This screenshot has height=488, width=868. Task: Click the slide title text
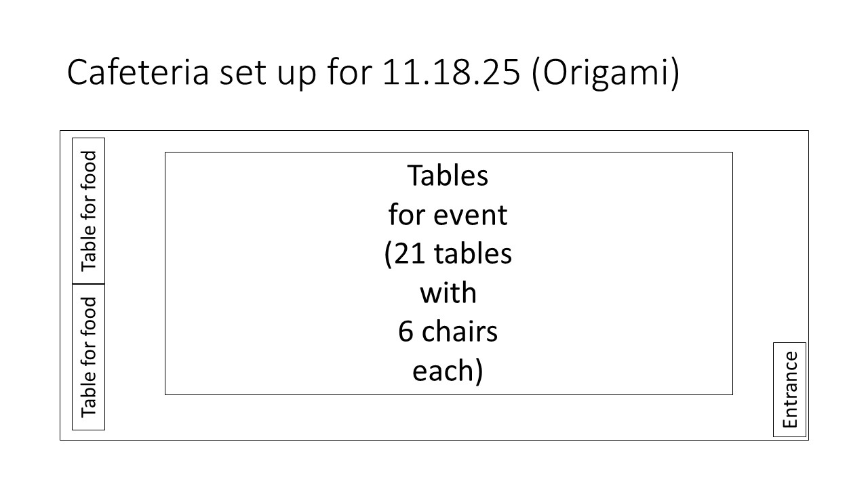(x=372, y=73)
